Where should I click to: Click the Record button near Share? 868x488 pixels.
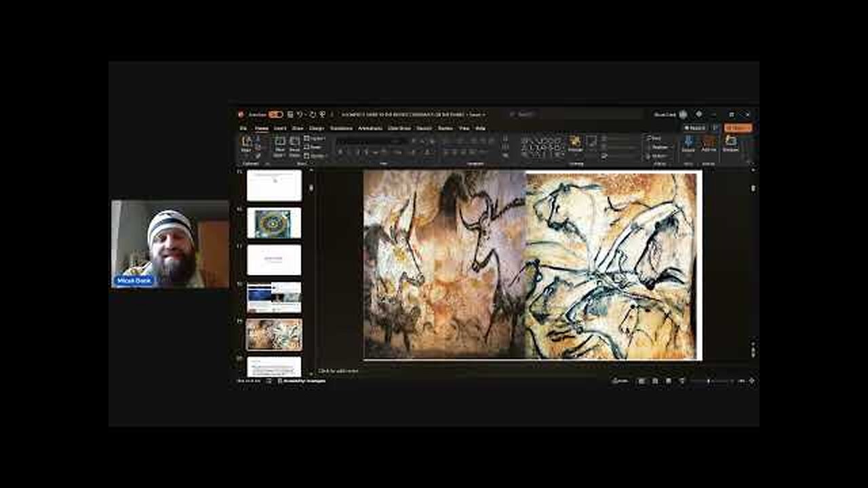coord(695,127)
